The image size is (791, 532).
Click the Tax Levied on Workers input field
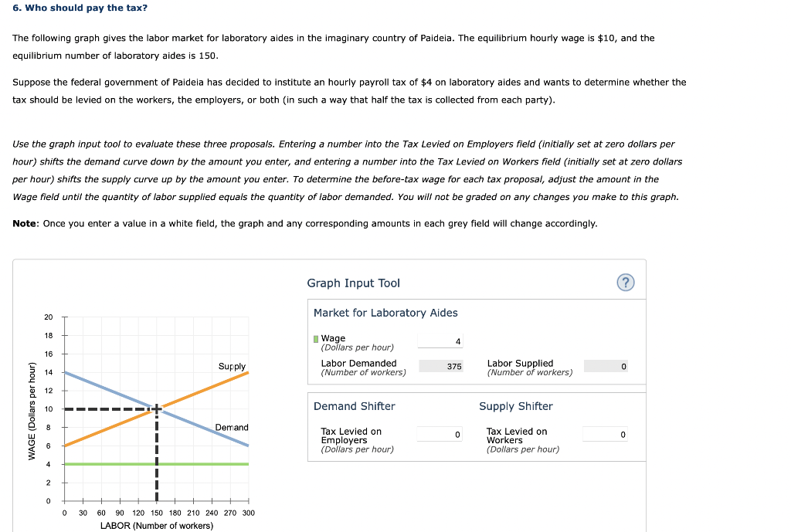tap(606, 434)
